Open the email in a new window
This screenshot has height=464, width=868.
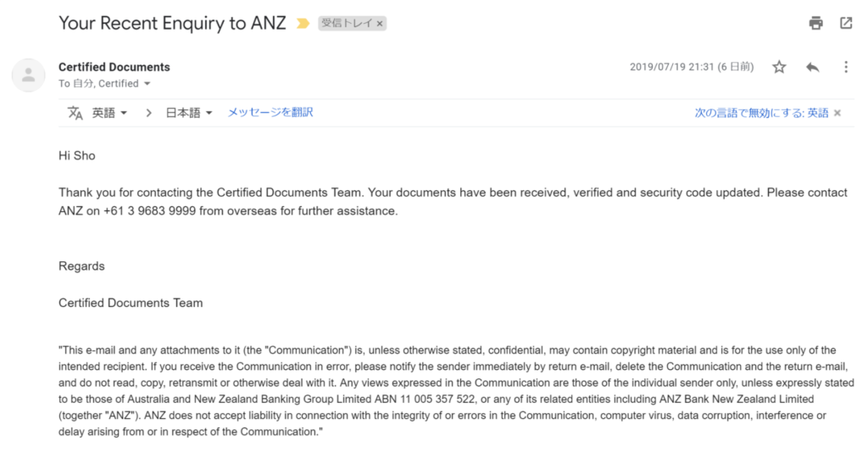pyautogui.click(x=846, y=23)
